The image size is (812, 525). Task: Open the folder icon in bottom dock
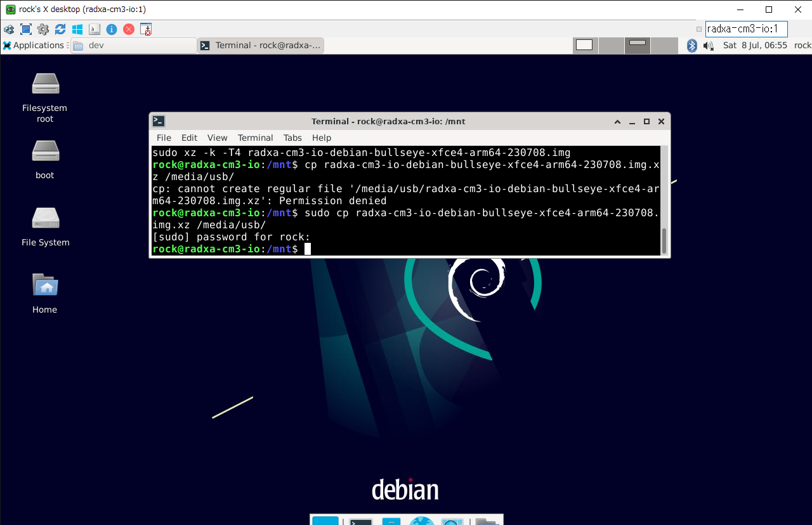487,521
